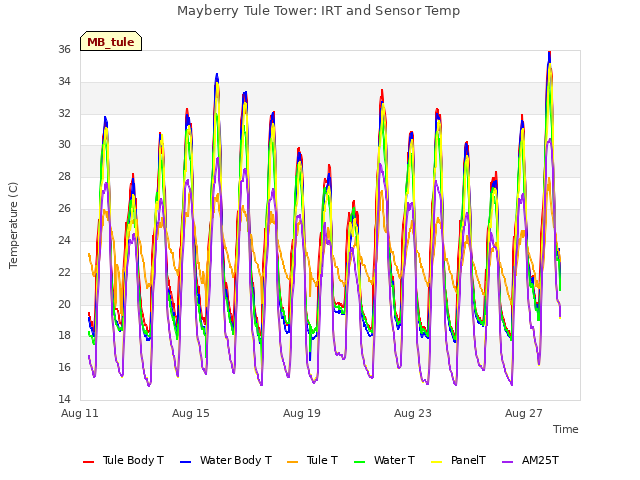Click the 22 y-axis tick label
The width and height of the screenshot is (640, 480).
pyautogui.click(x=64, y=272)
